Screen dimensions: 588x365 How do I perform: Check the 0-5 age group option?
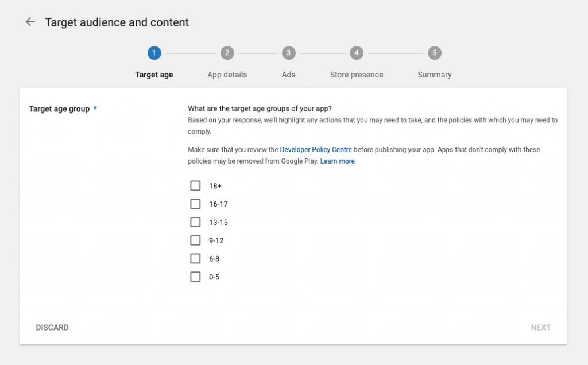(195, 277)
